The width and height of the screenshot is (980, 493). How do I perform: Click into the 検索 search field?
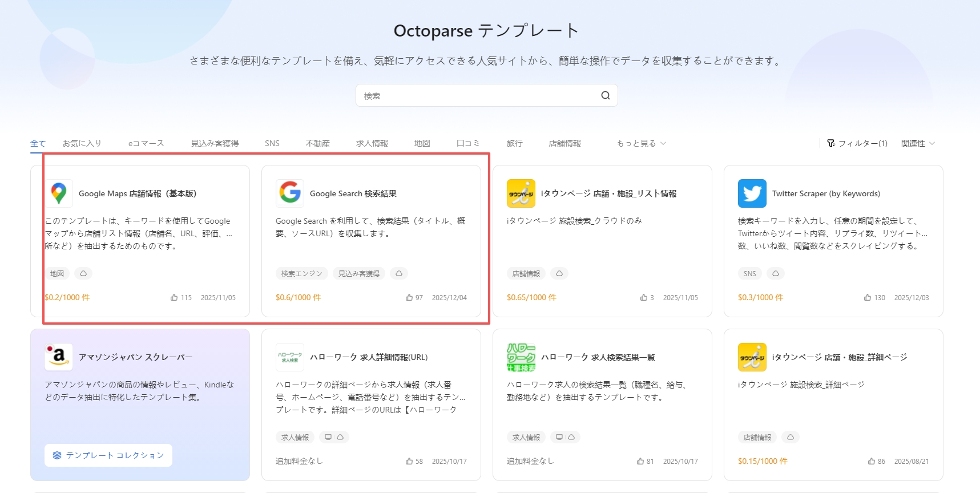[x=479, y=95]
